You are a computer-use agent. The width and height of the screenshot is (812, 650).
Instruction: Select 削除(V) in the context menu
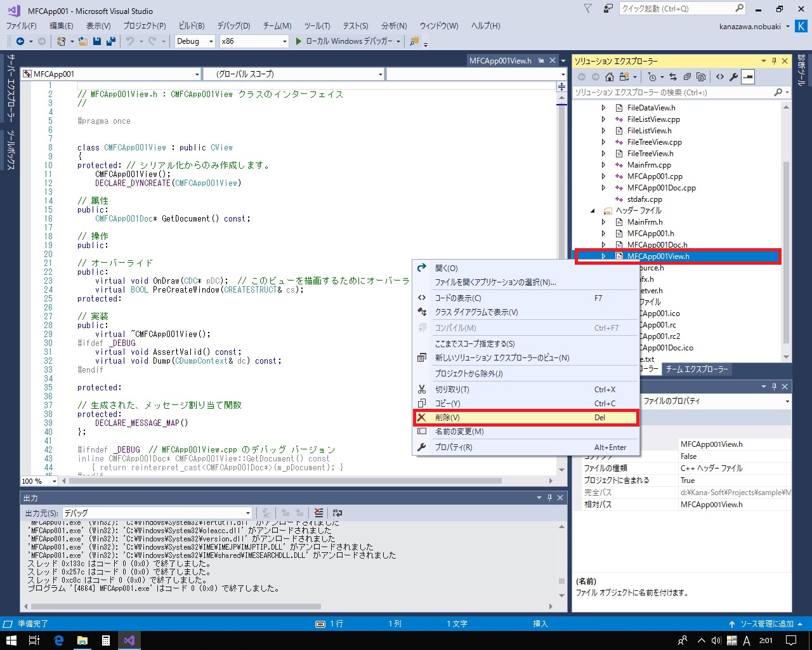tap(526, 418)
